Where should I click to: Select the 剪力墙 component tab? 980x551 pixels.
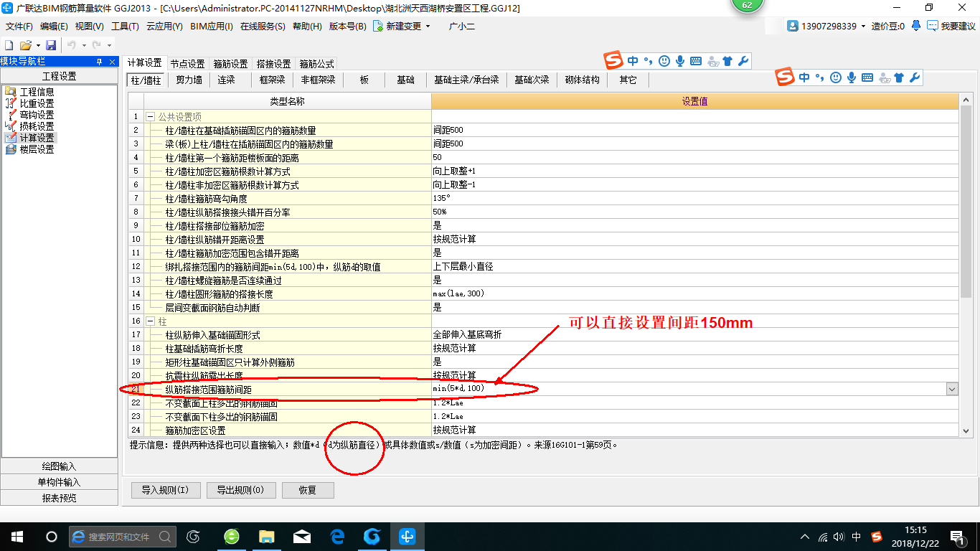pyautogui.click(x=189, y=80)
